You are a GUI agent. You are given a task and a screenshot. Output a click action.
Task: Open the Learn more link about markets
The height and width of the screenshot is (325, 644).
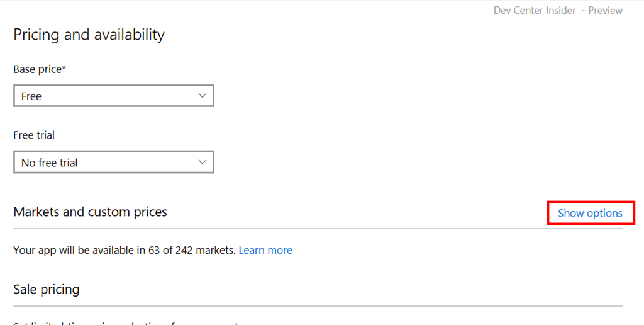tap(265, 250)
